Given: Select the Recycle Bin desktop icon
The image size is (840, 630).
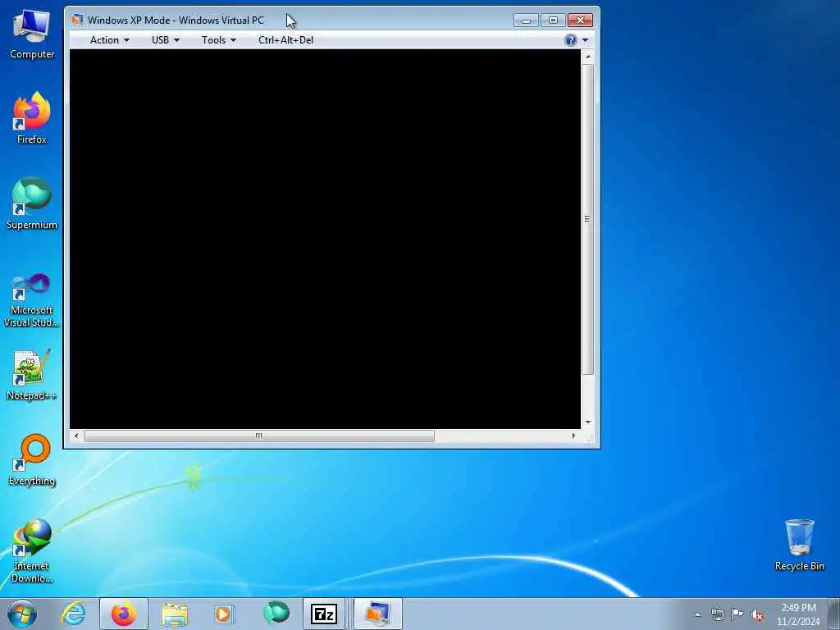Looking at the screenshot, I should click(799, 545).
